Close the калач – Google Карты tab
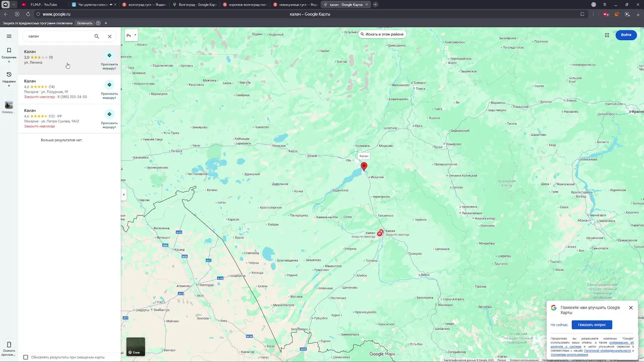 tap(366, 5)
